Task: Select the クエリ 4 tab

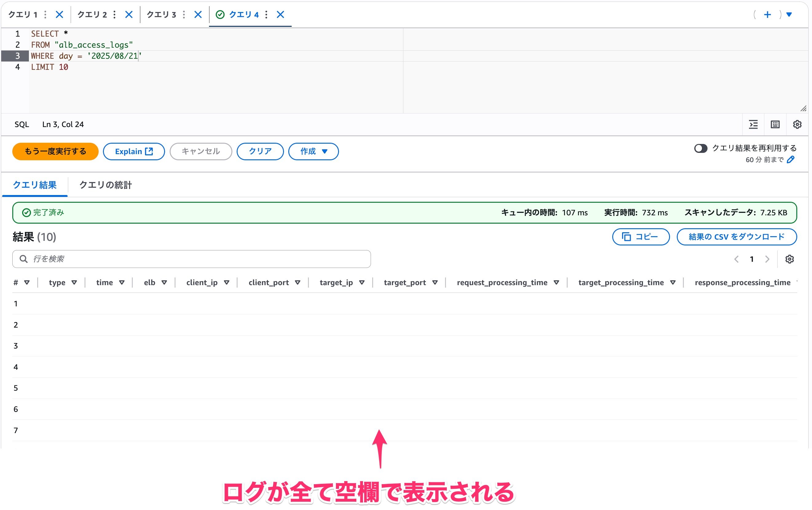Action: [244, 14]
